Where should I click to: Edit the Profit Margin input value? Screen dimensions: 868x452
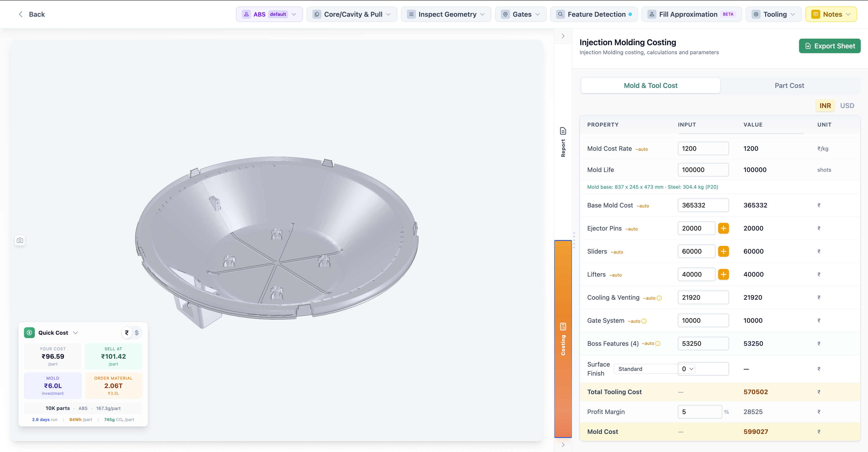point(700,412)
